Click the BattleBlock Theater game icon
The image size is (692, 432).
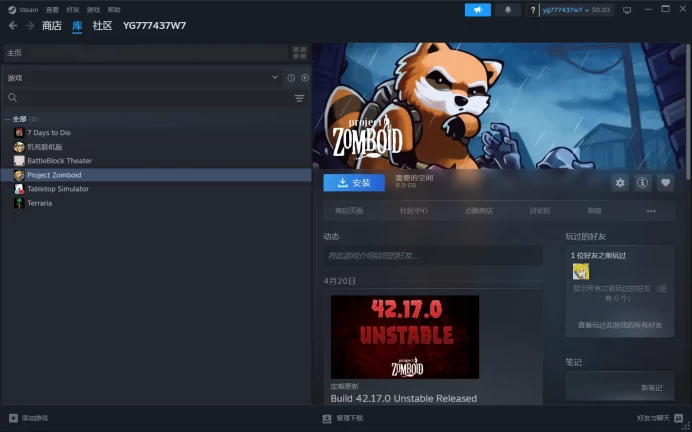[x=19, y=161]
